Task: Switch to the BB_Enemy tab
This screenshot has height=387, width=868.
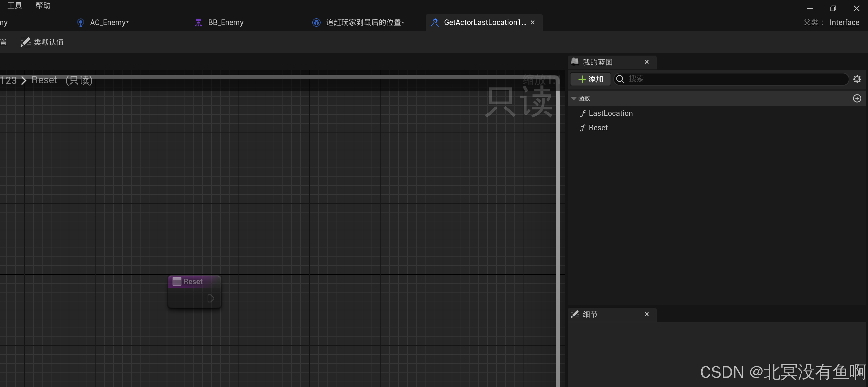Action: point(225,23)
